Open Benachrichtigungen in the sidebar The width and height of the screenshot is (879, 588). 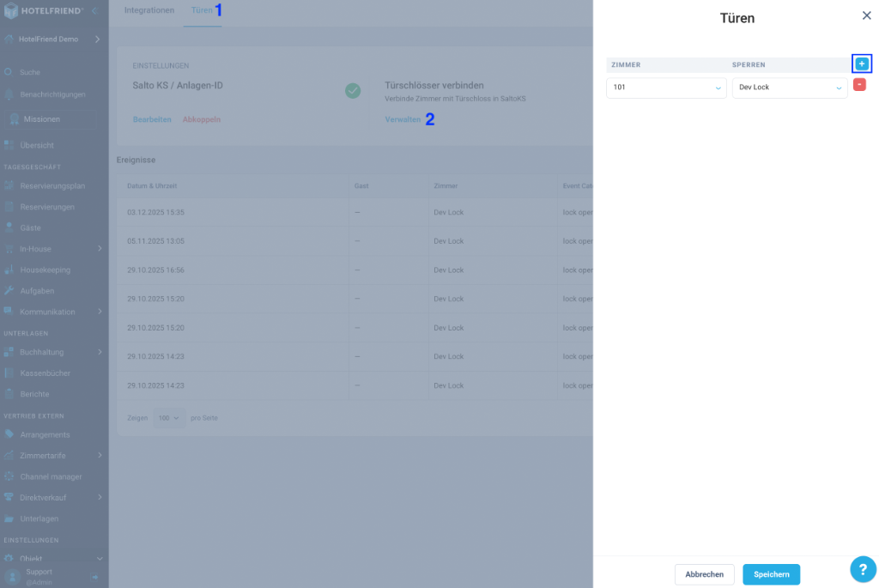52,94
